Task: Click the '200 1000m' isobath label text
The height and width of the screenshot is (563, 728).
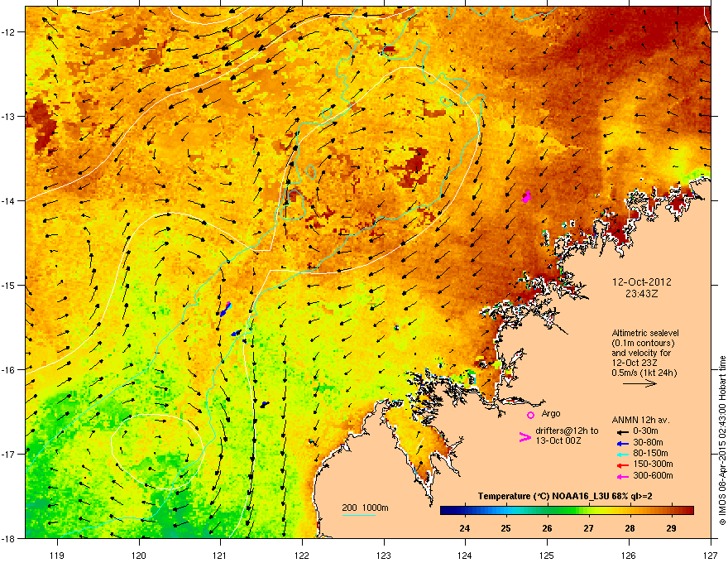Action: [365, 508]
